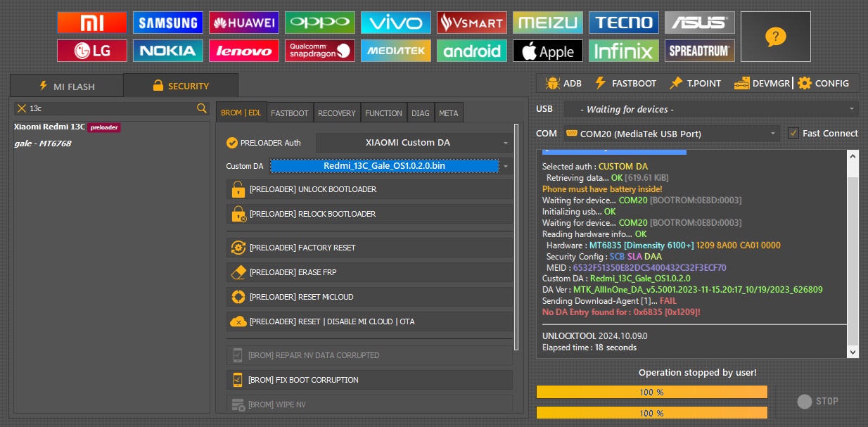Click the STOP button
Image resolution: width=868 pixels, height=427 pixels.
817,402
